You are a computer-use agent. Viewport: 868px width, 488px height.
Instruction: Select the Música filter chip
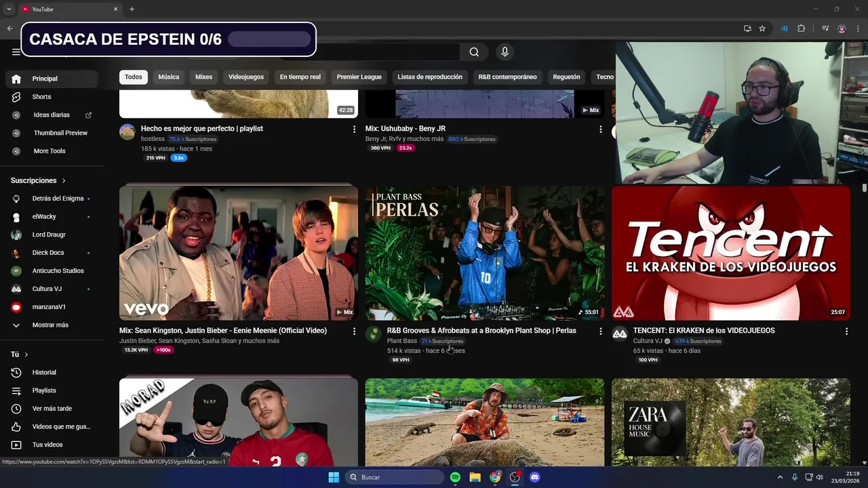[x=169, y=77]
